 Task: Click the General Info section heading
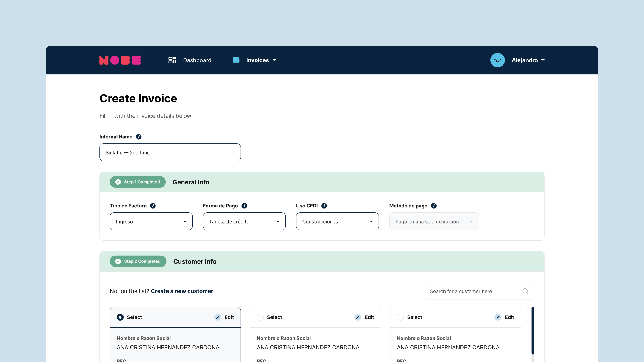pos(191,182)
